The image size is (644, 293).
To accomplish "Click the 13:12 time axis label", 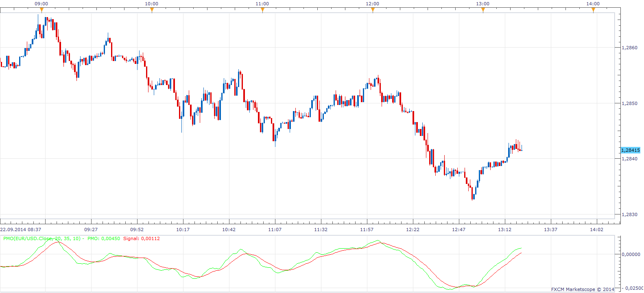I will 504,230.
